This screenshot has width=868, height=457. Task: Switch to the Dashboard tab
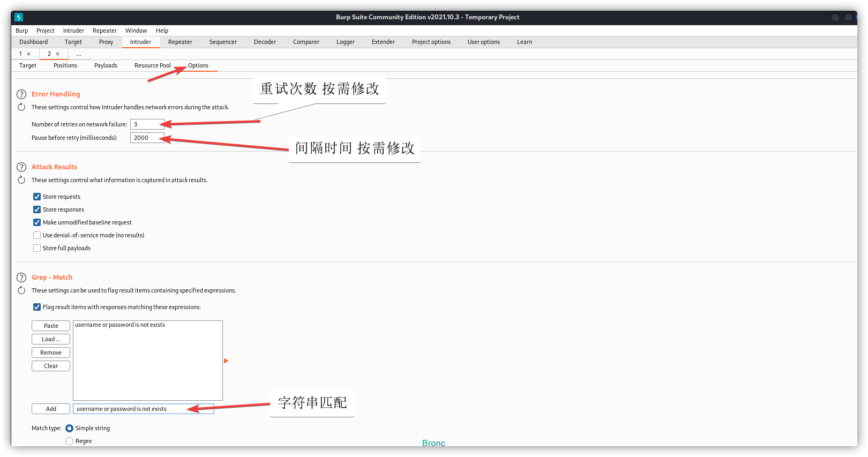tap(33, 42)
